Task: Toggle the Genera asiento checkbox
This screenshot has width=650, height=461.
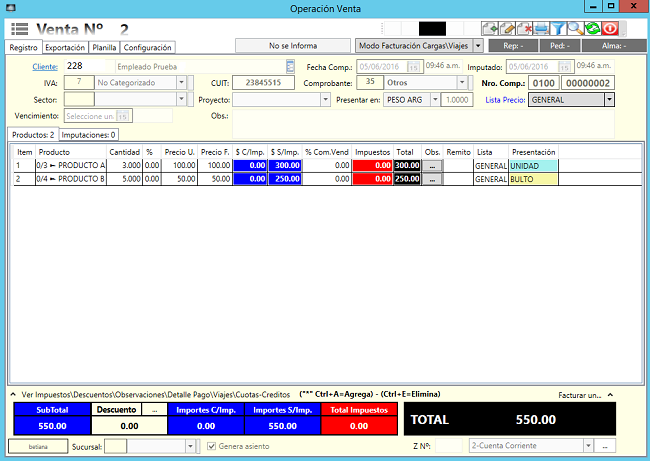Action: coord(211,446)
